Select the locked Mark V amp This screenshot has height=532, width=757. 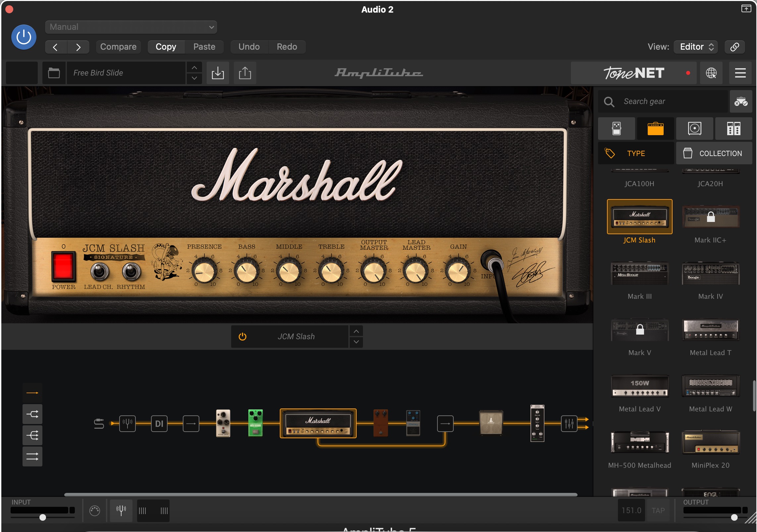tap(639, 330)
